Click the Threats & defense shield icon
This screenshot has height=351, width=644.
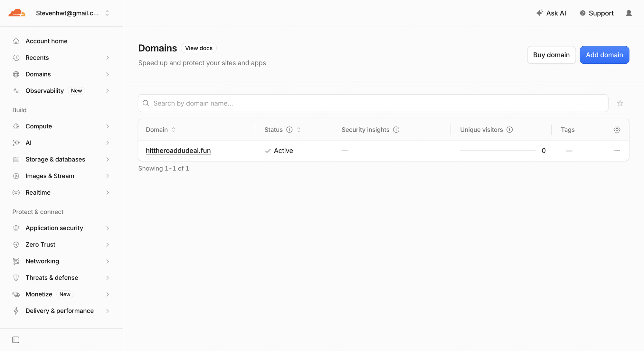click(16, 278)
